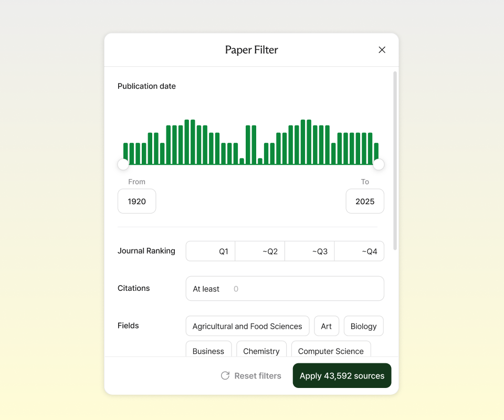Enable the Biology field filter
This screenshot has height=420, width=504.
click(x=363, y=325)
